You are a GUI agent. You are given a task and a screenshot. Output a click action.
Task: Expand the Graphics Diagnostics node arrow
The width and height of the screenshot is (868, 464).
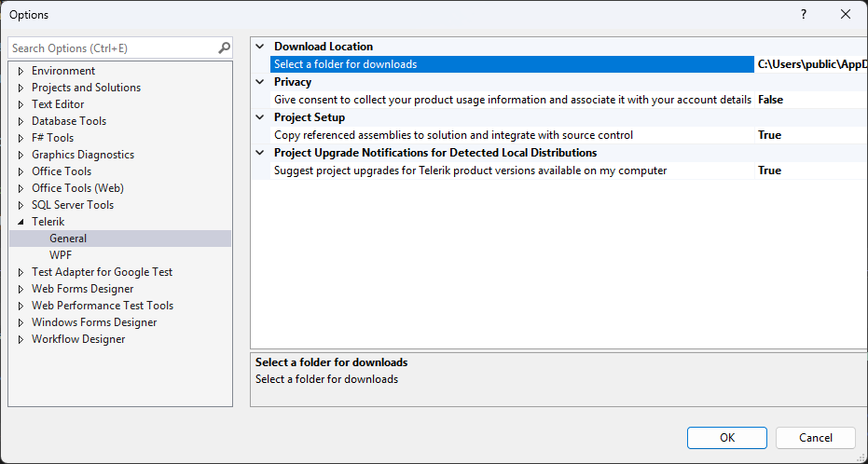pos(21,155)
